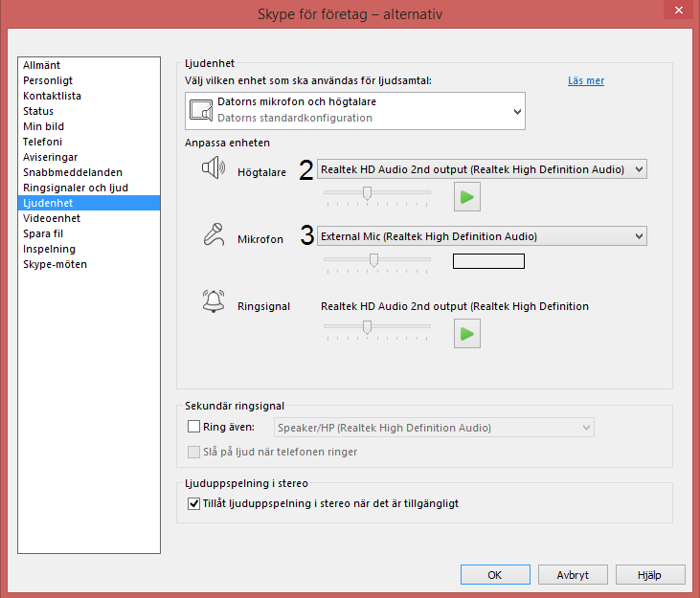Uncheck Tillåt ljuduppspelning i stereo
700x598 pixels.
(x=193, y=503)
